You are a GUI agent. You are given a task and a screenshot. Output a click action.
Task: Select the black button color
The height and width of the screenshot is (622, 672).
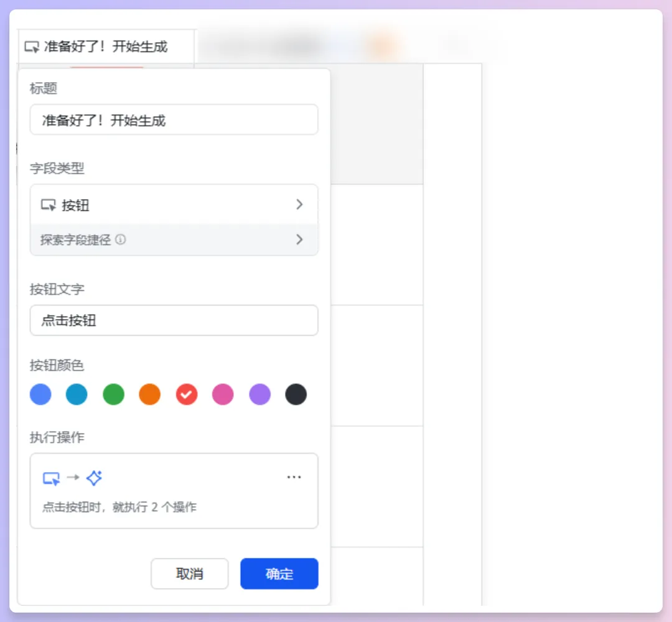coord(296,394)
